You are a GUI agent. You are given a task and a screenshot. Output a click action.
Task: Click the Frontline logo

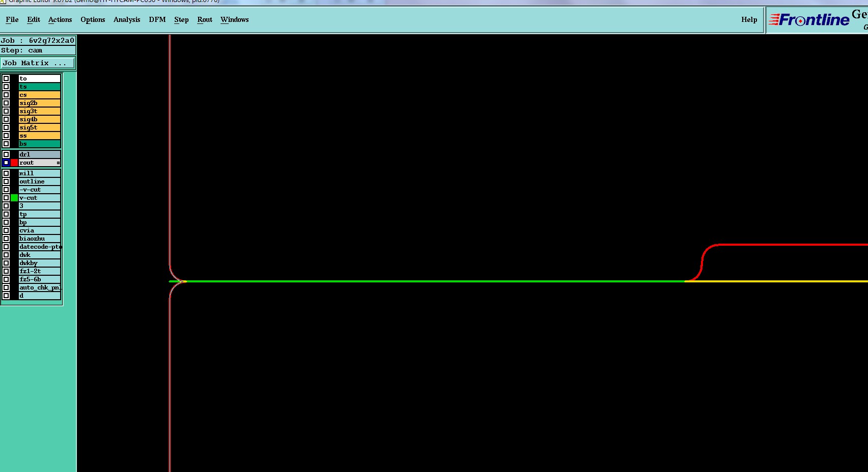pos(809,20)
